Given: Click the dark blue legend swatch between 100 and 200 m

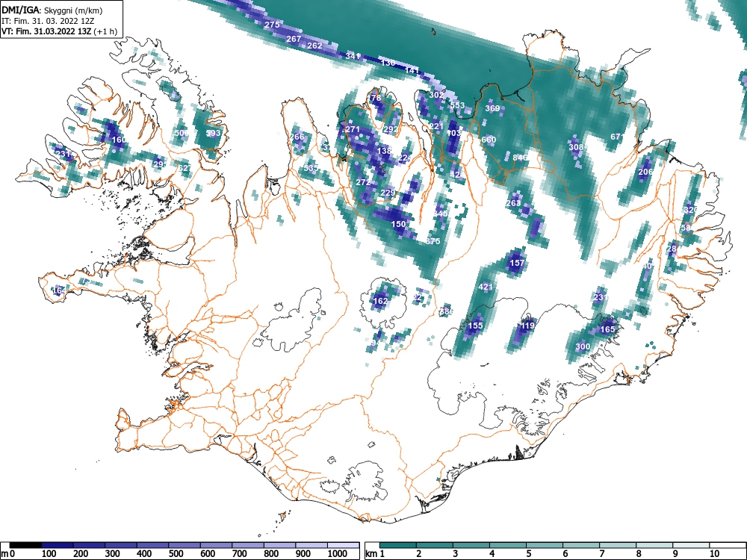Looking at the screenshot, I should [x=58, y=545].
